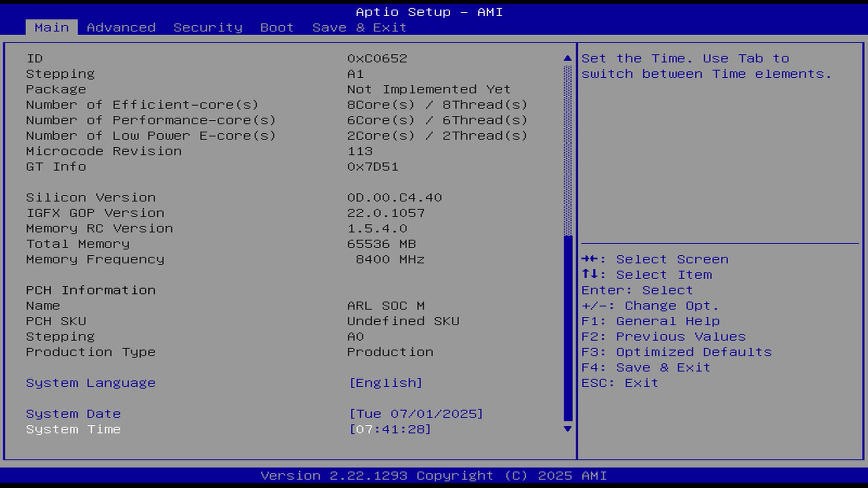Click the scroll up arrow icon
Viewport: 868px width, 488px height.
point(568,58)
